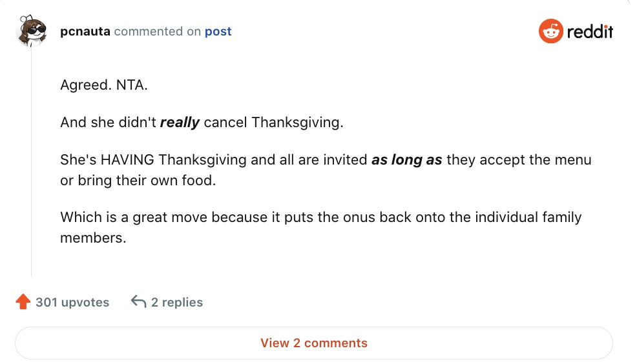Click the orange Reddit Snoo logo icon
The height and width of the screenshot is (364, 637).
[550, 32]
